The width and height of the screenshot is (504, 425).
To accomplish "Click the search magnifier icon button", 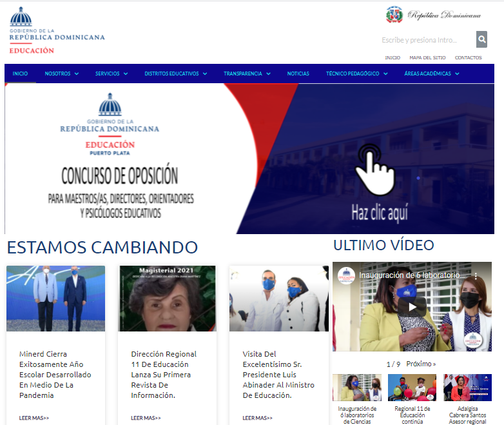I will (x=481, y=39).
